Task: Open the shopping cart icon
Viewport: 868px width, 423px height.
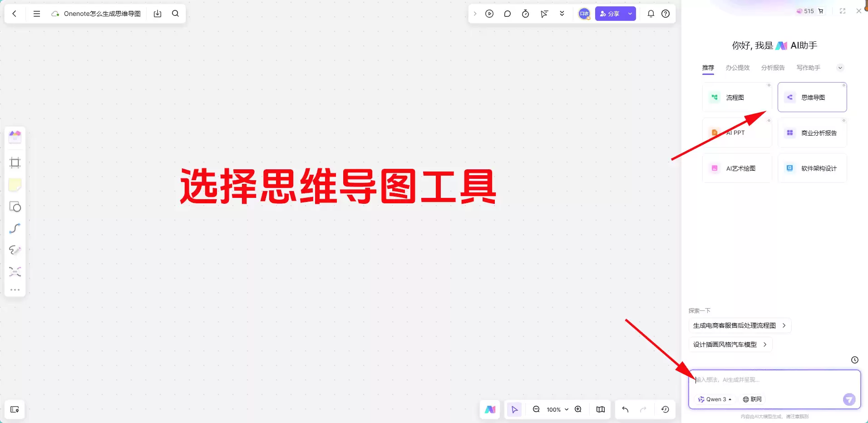Action: (821, 11)
